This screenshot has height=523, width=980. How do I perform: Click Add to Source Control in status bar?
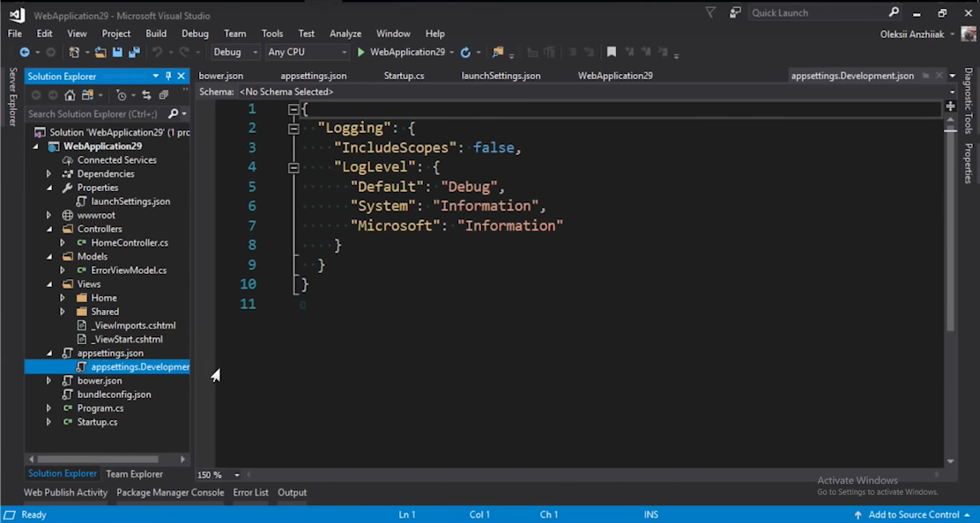point(914,515)
